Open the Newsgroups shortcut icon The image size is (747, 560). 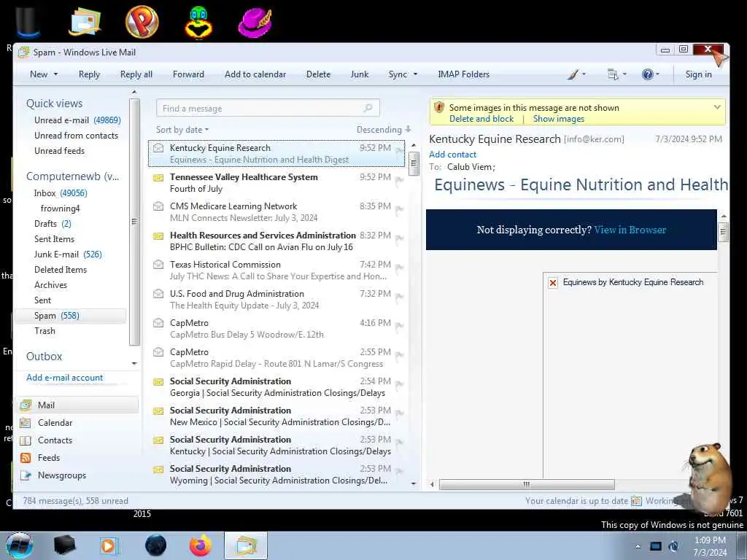point(26,475)
